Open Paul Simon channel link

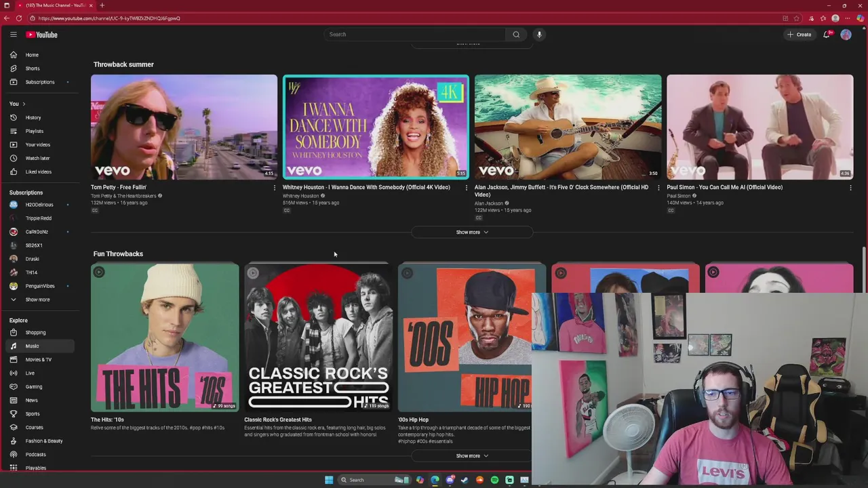click(x=678, y=196)
